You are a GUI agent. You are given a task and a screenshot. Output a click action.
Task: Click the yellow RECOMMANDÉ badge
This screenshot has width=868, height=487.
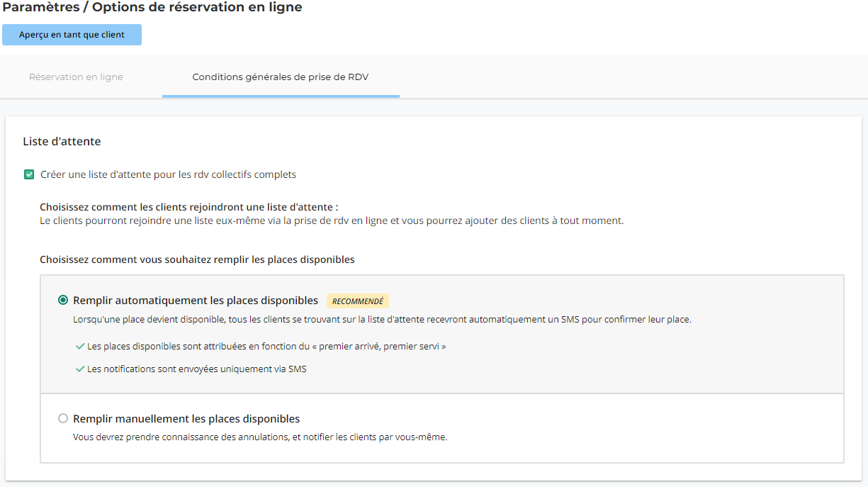(x=358, y=301)
